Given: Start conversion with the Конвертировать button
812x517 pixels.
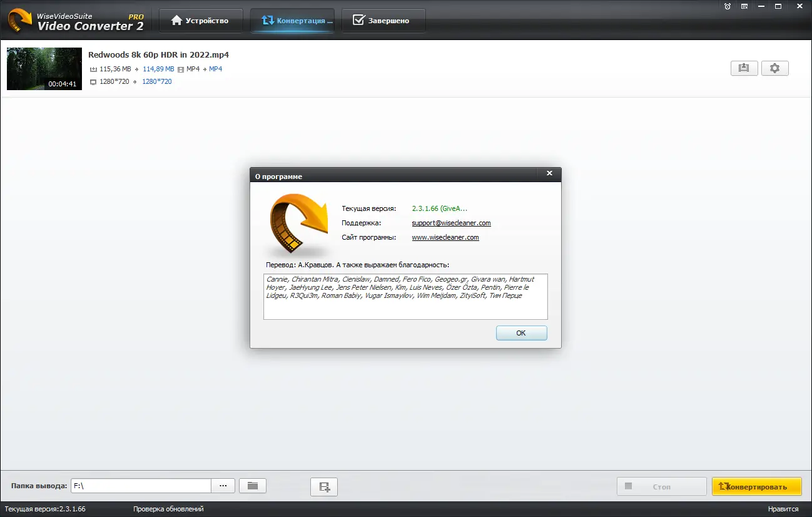Looking at the screenshot, I should pos(756,486).
